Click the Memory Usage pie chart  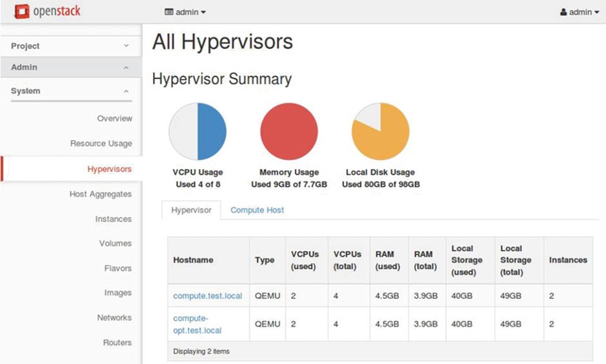pos(289,132)
